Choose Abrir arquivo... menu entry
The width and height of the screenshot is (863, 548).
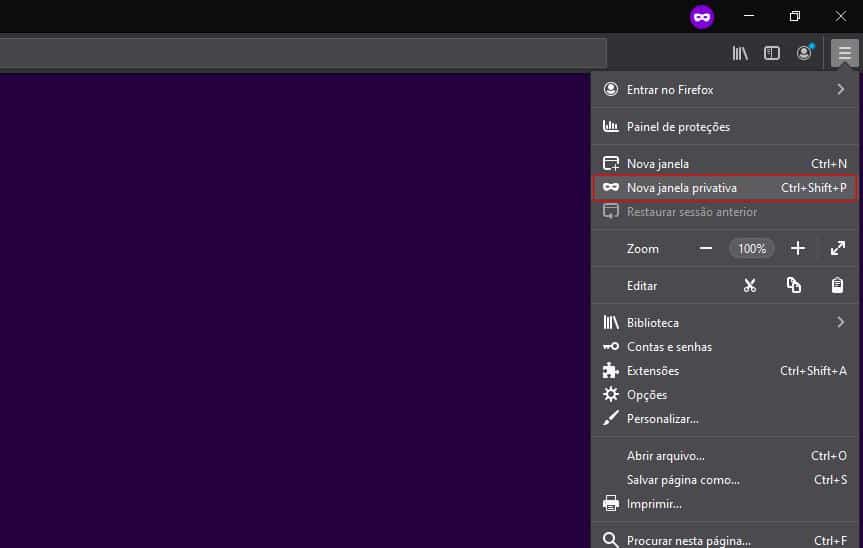725,456
